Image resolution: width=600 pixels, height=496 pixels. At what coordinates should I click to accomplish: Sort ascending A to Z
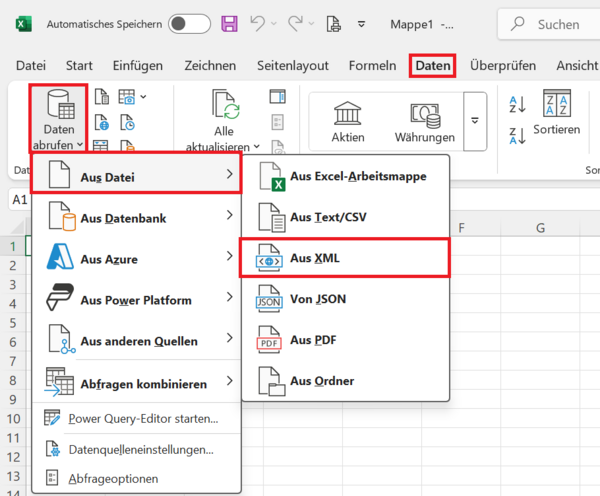(517, 104)
